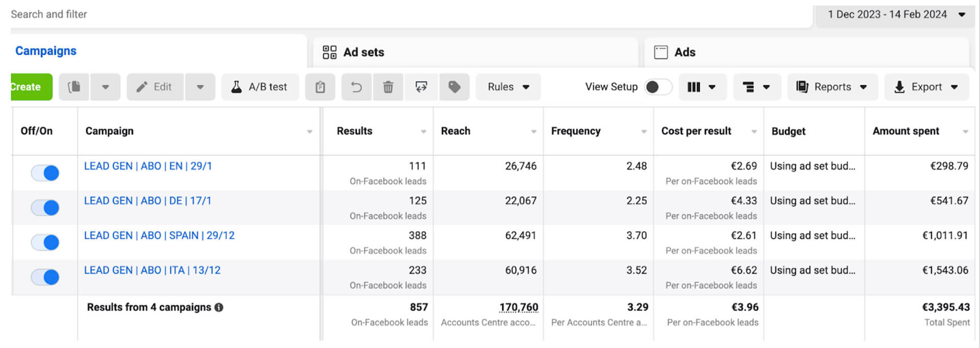
Task: Open the LEAD GEN SPAIN 29/12 campaign link
Action: pyautogui.click(x=159, y=236)
